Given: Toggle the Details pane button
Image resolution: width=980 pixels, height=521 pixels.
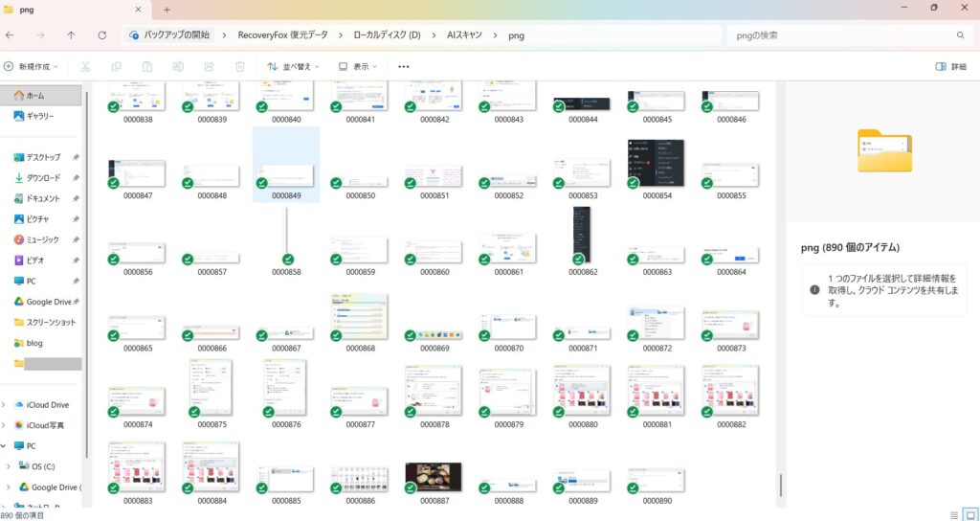Looking at the screenshot, I should tap(950, 67).
